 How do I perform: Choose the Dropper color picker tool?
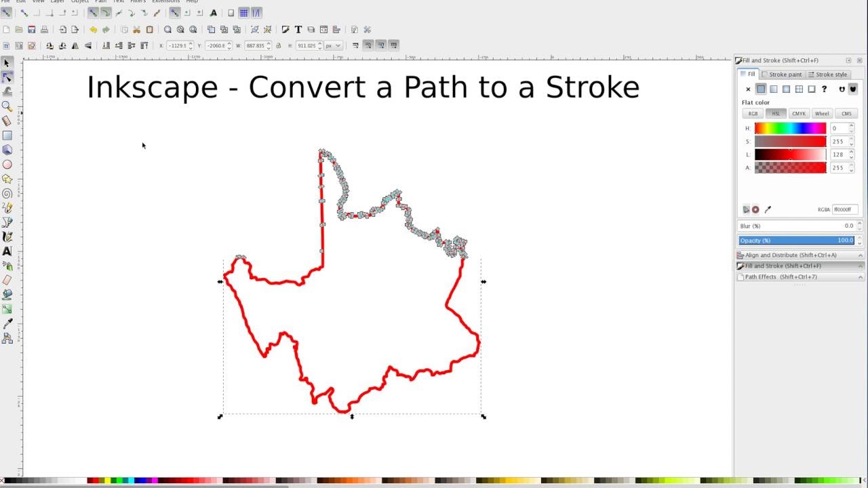(7, 324)
